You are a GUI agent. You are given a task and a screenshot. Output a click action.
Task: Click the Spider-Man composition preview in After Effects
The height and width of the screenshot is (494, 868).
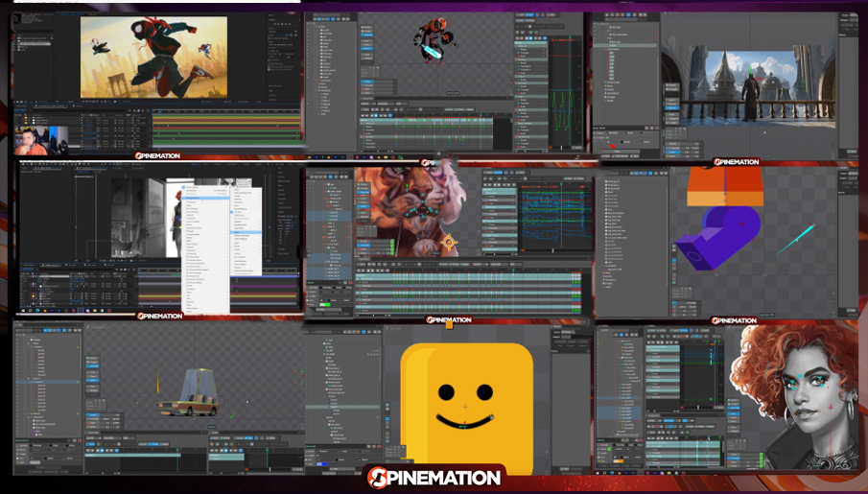click(x=153, y=57)
